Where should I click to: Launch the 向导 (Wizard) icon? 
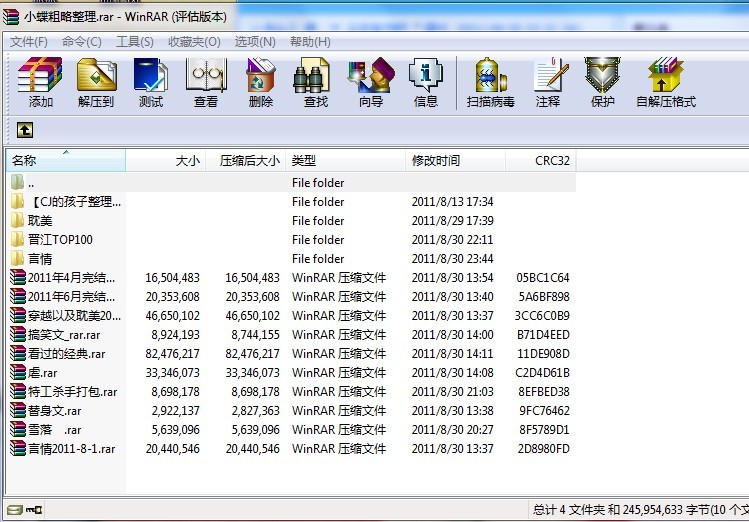[371, 81]
